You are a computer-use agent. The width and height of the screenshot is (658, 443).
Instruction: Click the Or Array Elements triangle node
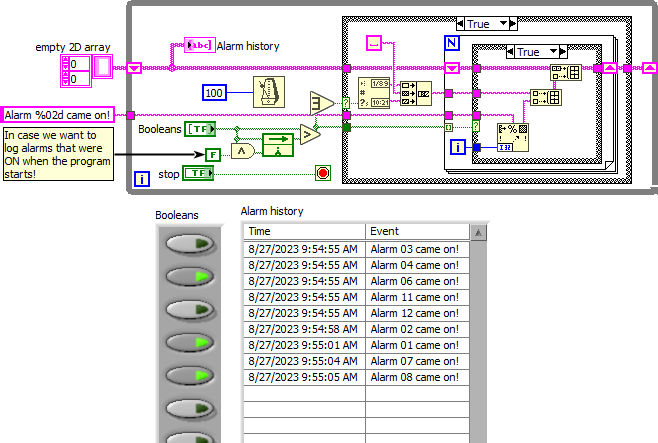(321, 103)
